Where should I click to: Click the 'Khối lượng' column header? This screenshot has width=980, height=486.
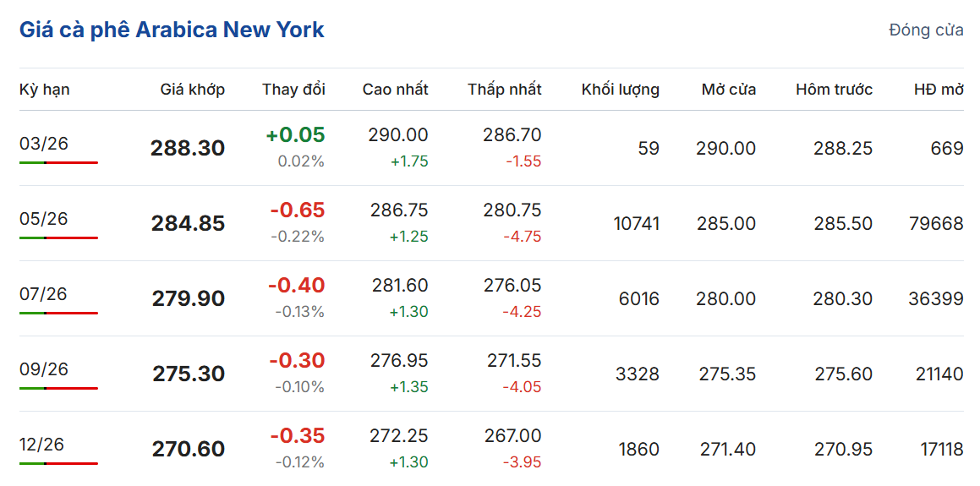tap(620, 90)
